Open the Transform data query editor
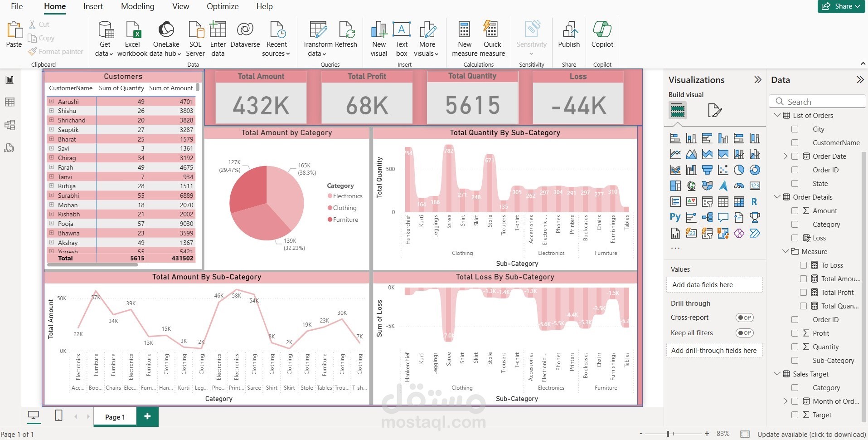The width and height of the screenshot is (868, 440). point(318,39)
